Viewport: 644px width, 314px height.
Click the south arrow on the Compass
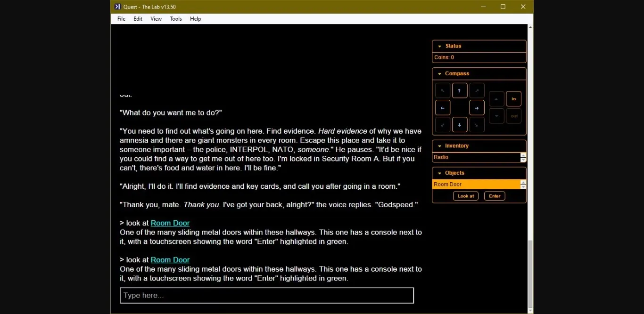click(460, 124)
